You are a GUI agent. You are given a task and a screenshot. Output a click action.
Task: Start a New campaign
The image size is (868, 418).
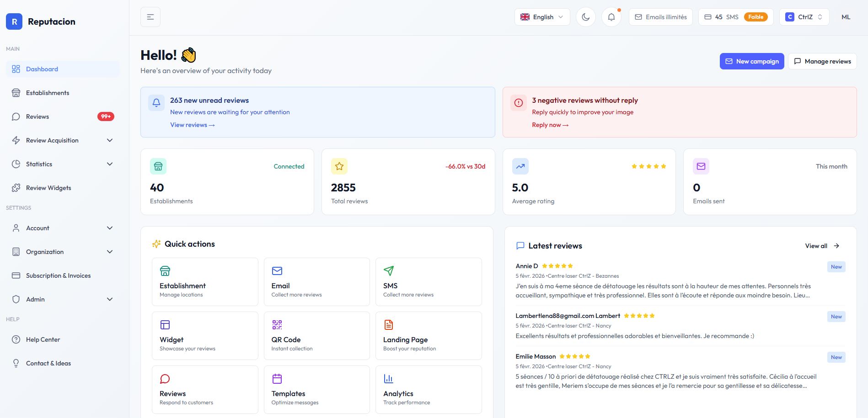[752, 61]
